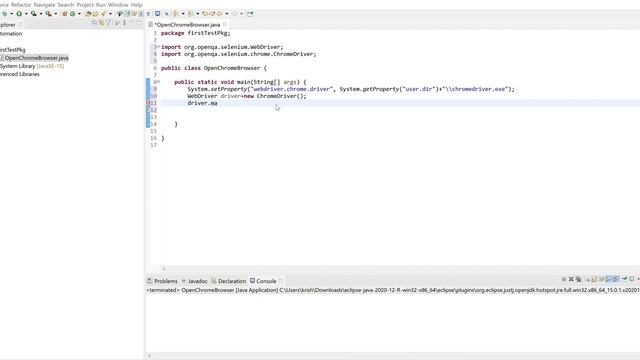Viewport: 640px width, 360px height.
Task: Click Remove Launch X in Console toolbar
Action: [571, 279]
